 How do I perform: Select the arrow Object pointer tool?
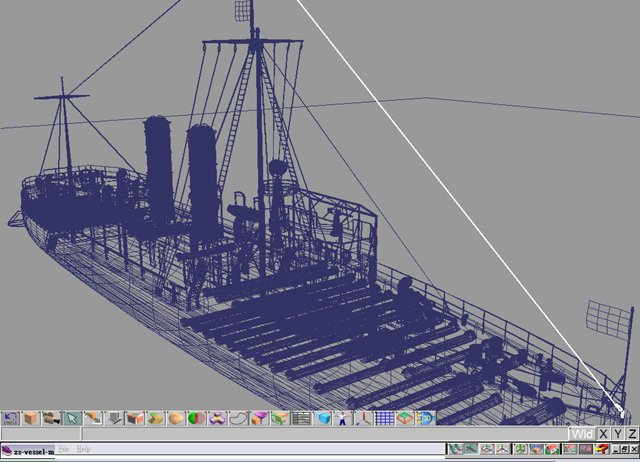coord(73,418)
